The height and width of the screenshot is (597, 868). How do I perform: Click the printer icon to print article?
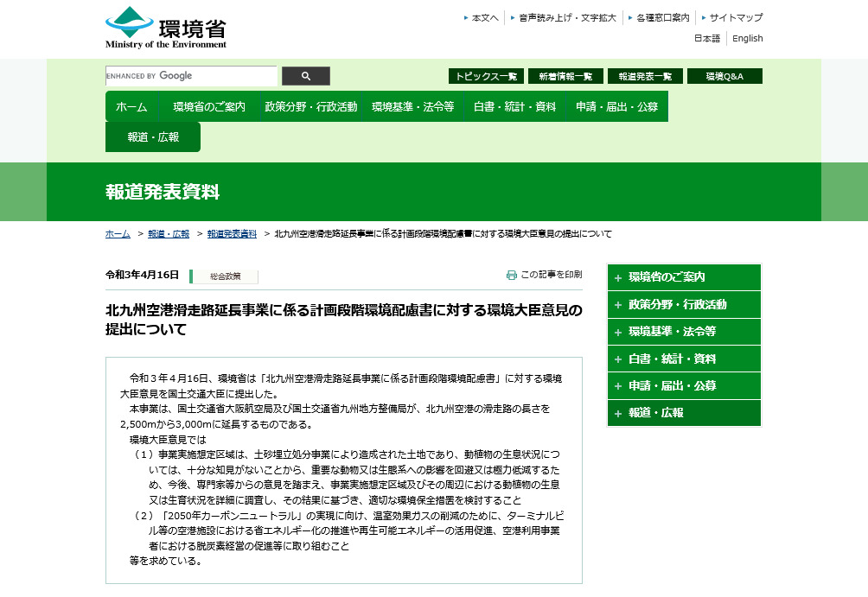pyautogui.click(x=512, y=275)
